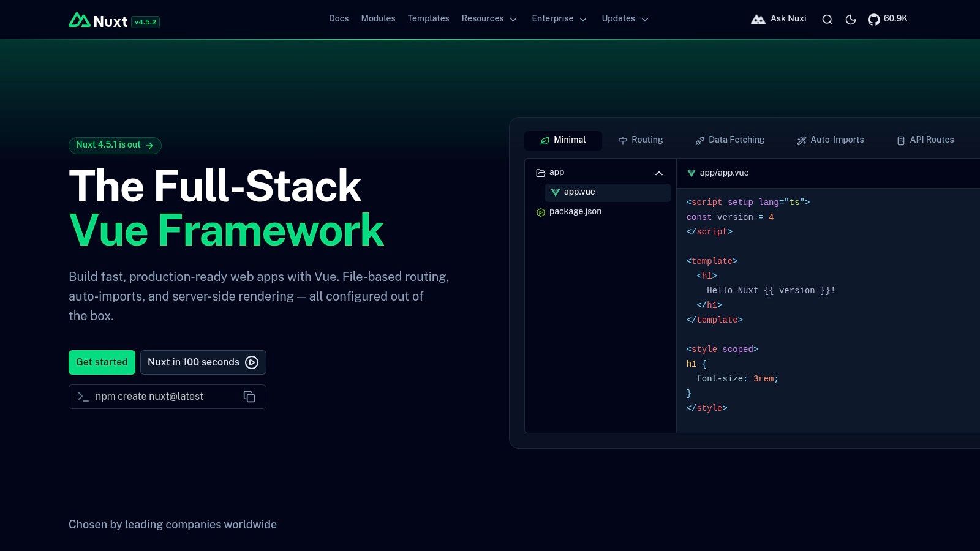Click the green 'Vue Framework' heading line
Image resolution: width=980 pixels, height=551 pixels.
pos(227,231)
